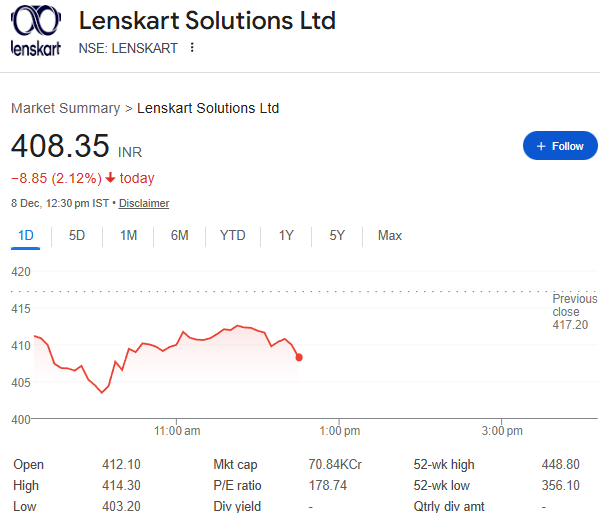Click the Market Summary breadcrumb

click(x=66, y=108)
